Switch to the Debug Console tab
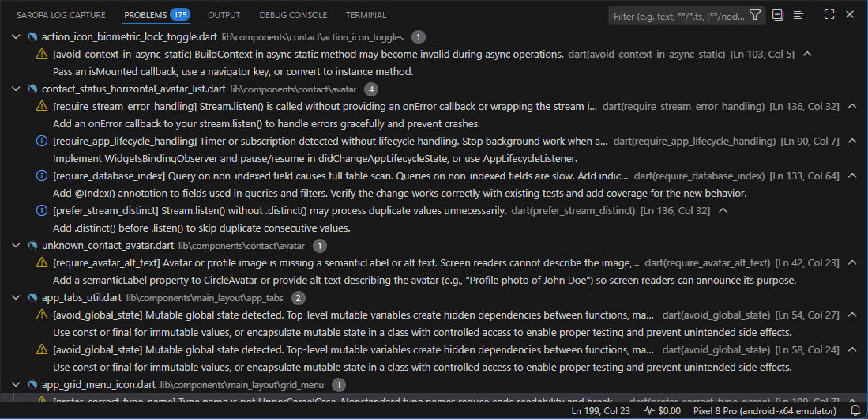 click(x=293, y=15)
